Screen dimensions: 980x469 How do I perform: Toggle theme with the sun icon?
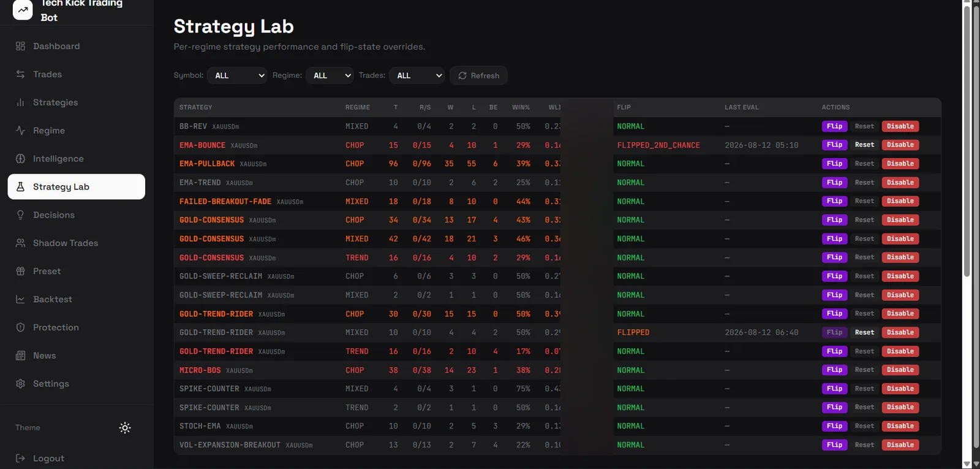pos(125,428)
